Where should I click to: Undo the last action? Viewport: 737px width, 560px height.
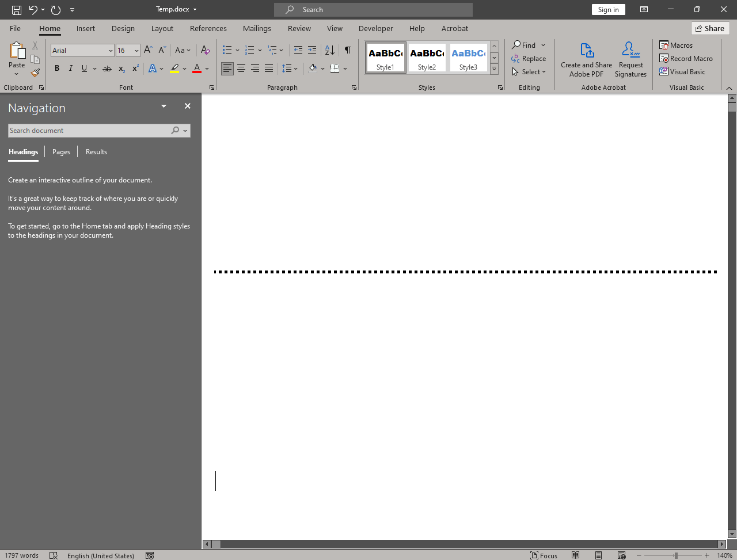[x=33, y=10]
